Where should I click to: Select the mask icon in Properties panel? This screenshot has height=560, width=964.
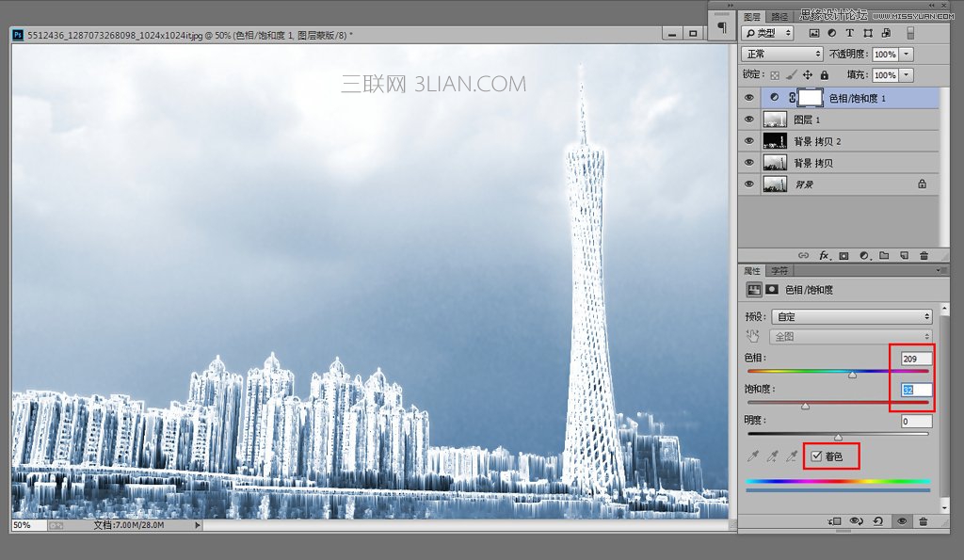772,290
